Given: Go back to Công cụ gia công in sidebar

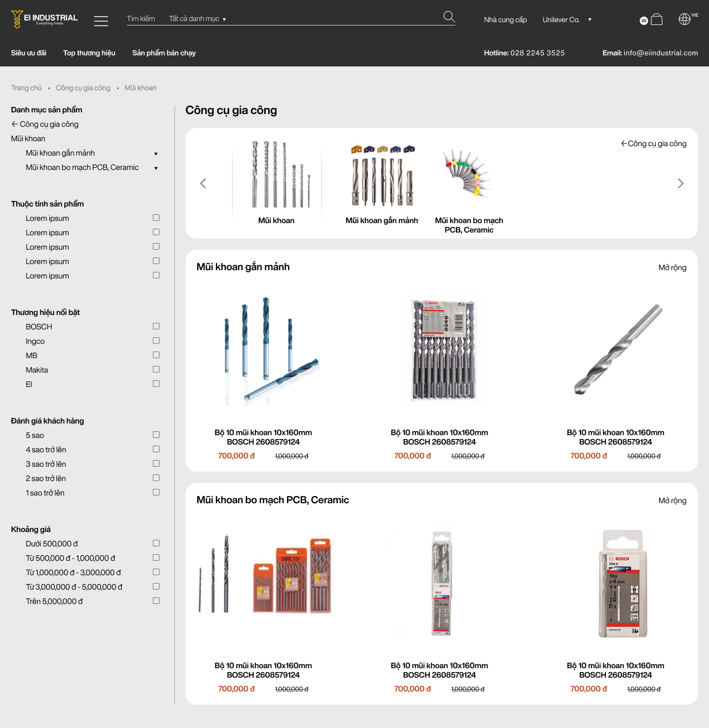Looking at the screenshot, I should click(45, 125).
